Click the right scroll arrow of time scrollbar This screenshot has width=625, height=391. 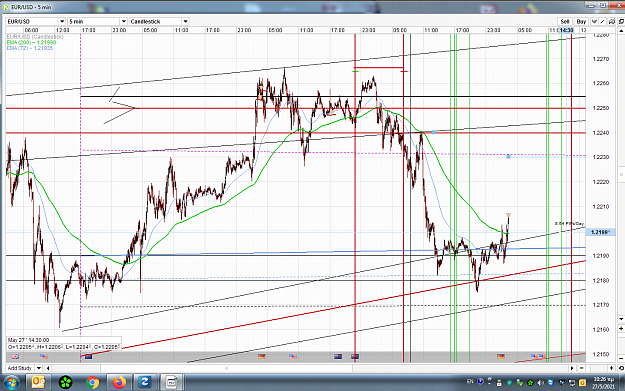(572, 368)
